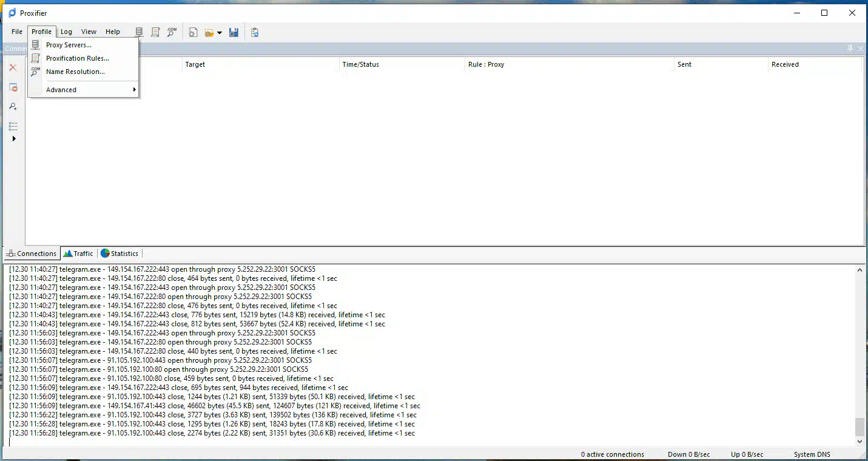Choose Name Resolution... menu entry
The width and height of the screenshot is (868, 461).
84,72
